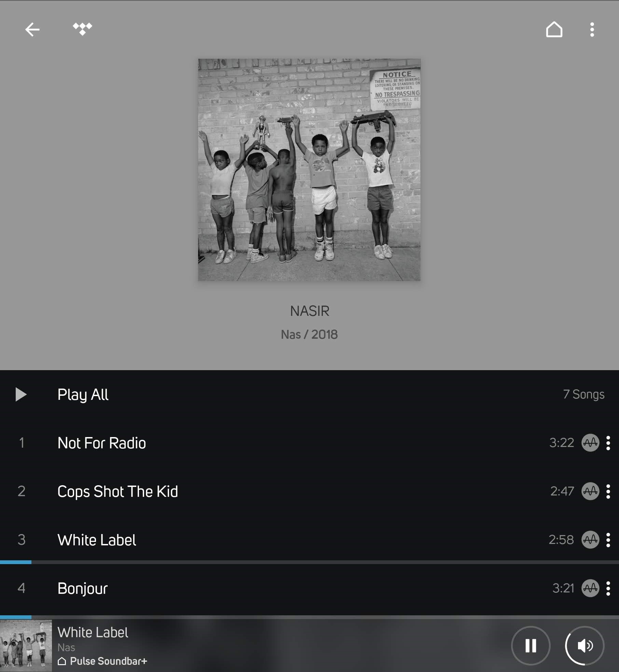Click the Play All triangle icon

tap(21, 394)
